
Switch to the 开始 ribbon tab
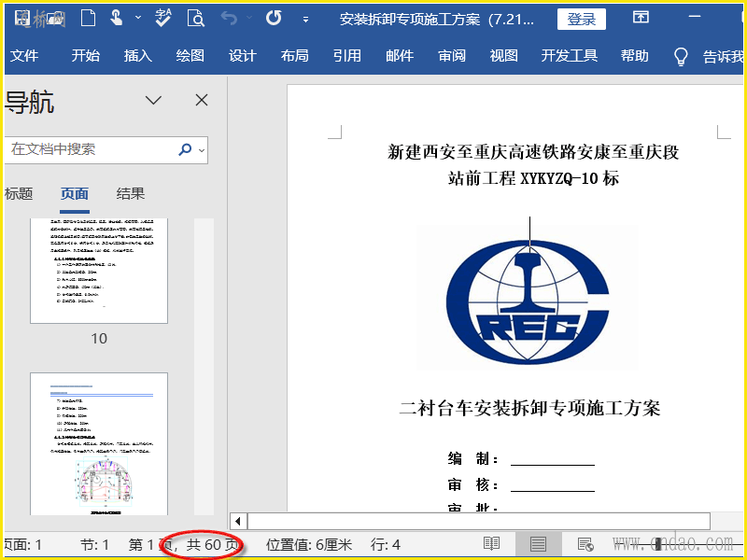point(86,56)
